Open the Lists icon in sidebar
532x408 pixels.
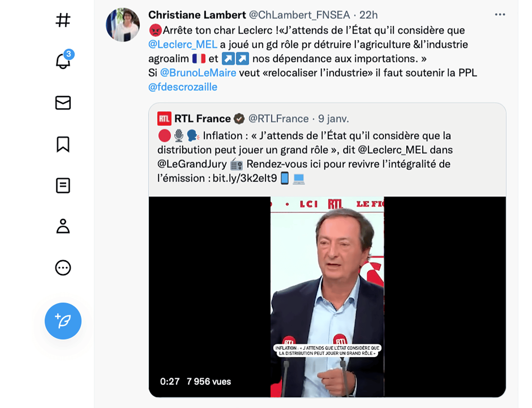(63, 185)
